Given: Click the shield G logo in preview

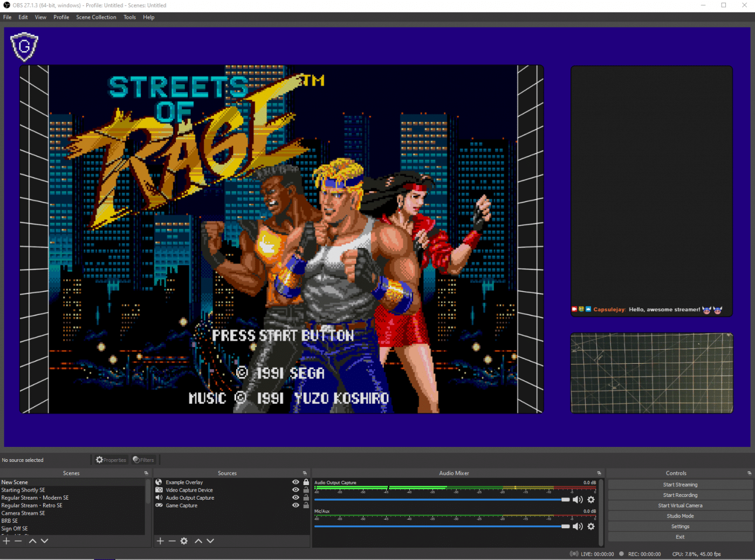Looking at the screenshot, I should 24,46.
